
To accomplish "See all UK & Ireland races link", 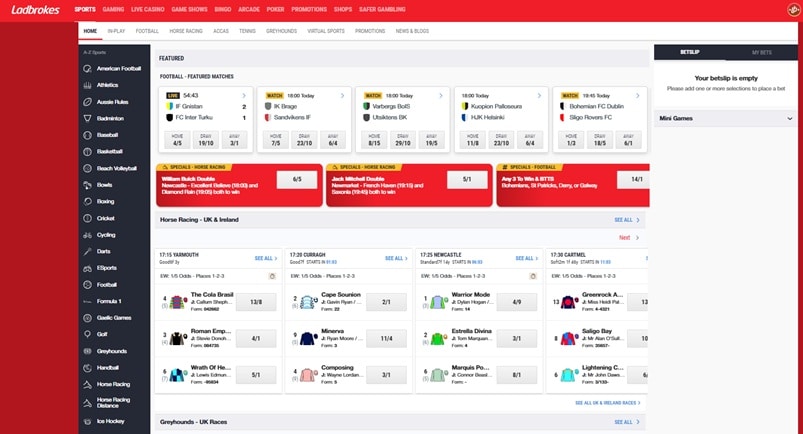I will [607, 403].
